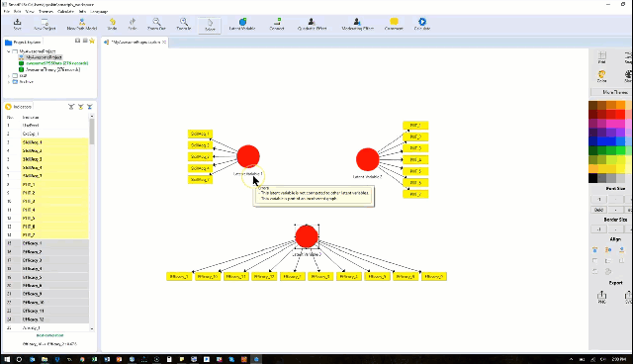Image resolution: width=633 pixels, height=364 pixels.
Task: Click the align bottom icon
Action: pyautogui.click(x=621, y=250)
